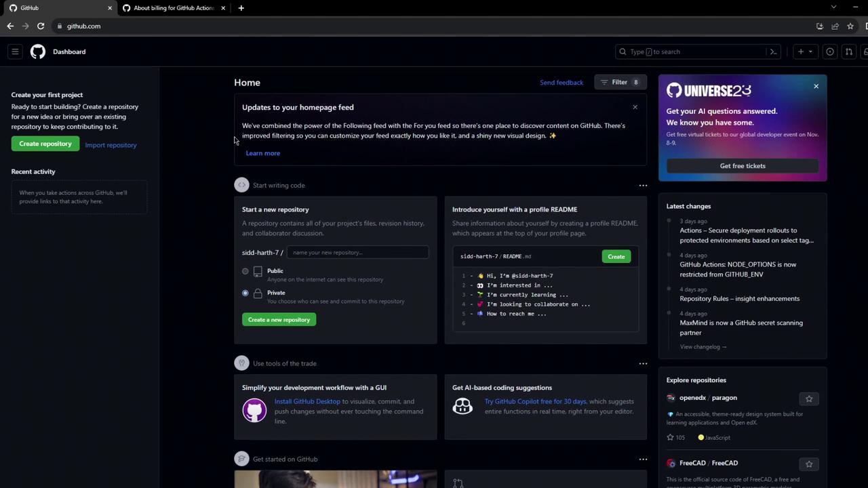The height and width of the screenshot is (488, 868).
Task: Open the Issues icon in GitHub header
Action: [x=829, y=52]
